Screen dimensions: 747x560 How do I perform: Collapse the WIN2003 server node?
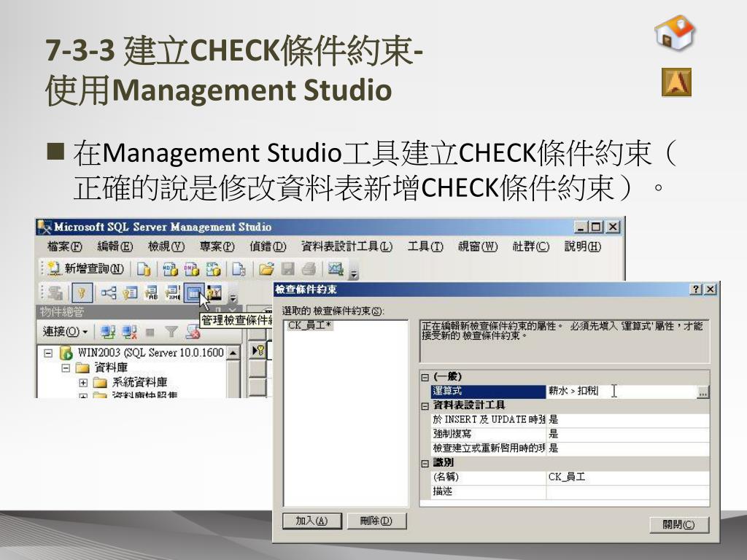tap(48, 354)
